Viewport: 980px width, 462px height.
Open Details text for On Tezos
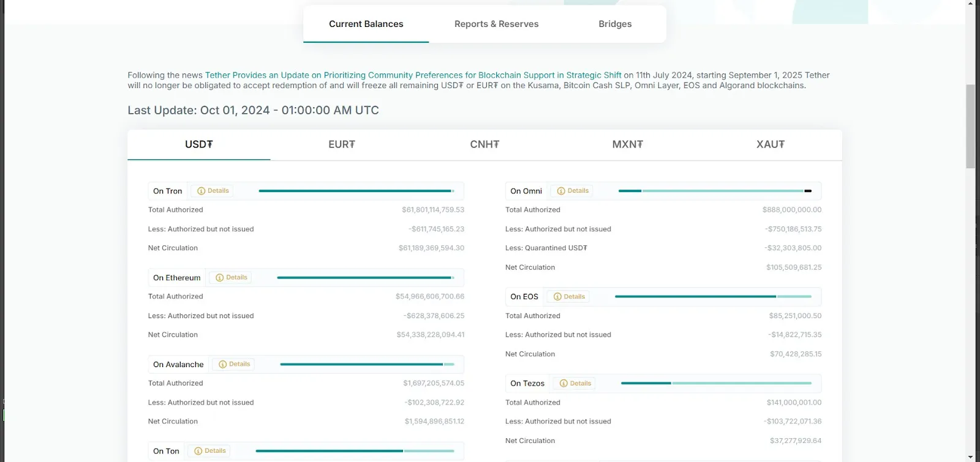(580, 384)
